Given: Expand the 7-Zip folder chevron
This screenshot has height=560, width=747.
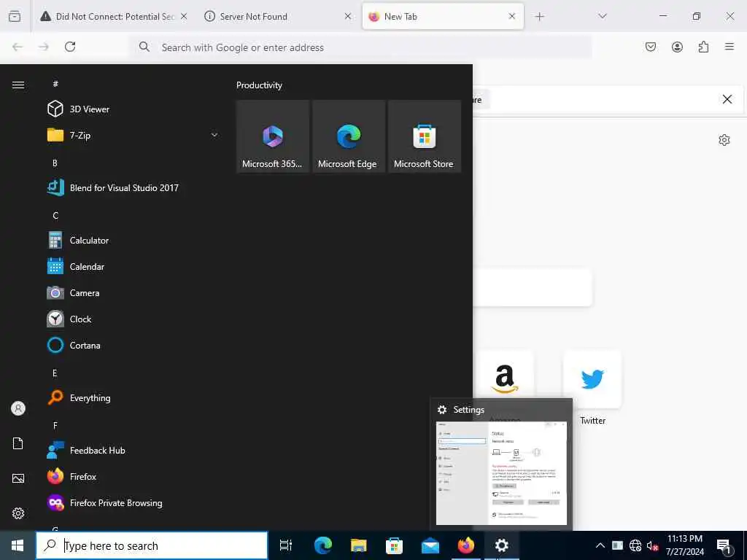Looking at the screenshot, I should (214, 135).
